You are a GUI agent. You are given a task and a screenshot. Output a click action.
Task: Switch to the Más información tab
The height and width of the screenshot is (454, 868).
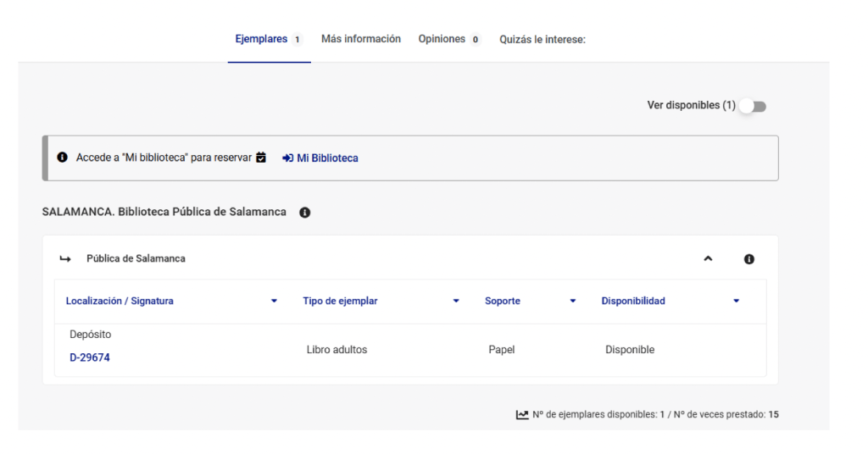[x=361, y=39]
